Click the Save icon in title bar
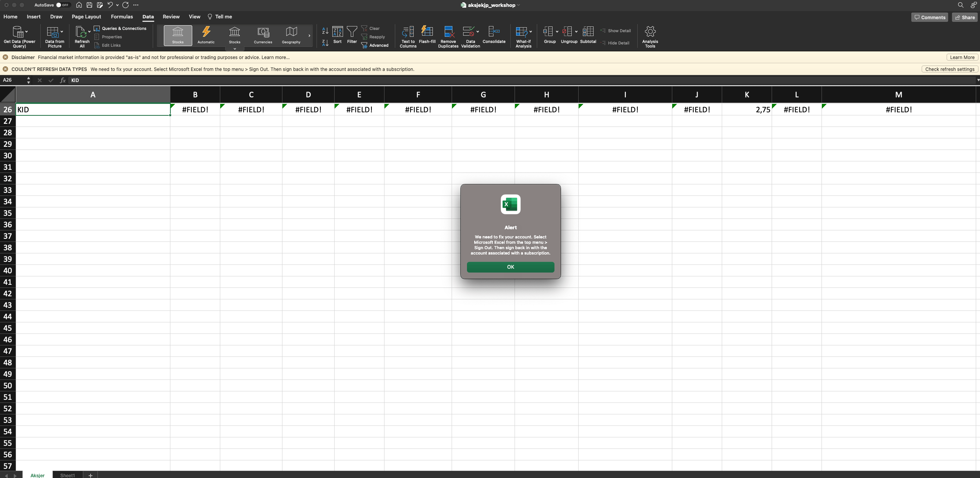The width and height of the screenshot is (980, 478). [x=89, y=5]
